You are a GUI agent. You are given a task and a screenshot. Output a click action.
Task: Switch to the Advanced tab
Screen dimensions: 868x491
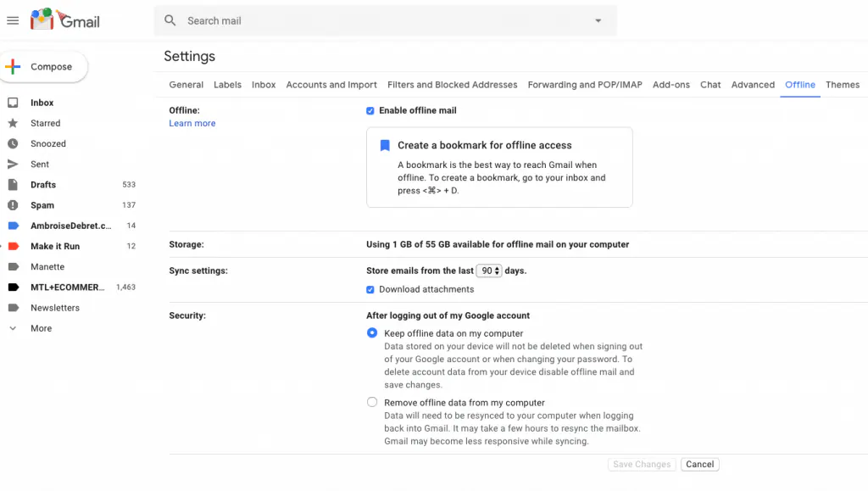point(753,85)
